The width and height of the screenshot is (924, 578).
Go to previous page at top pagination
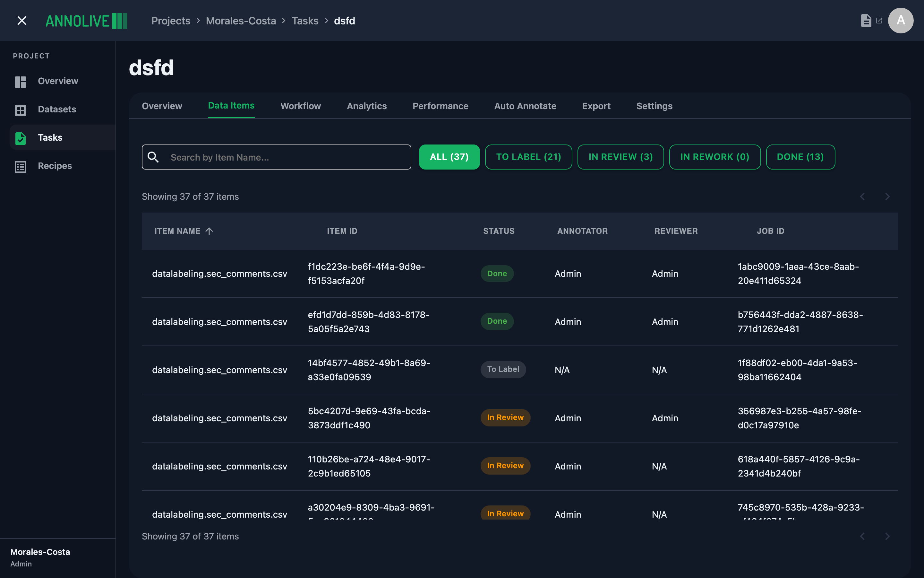click(862, 197)
